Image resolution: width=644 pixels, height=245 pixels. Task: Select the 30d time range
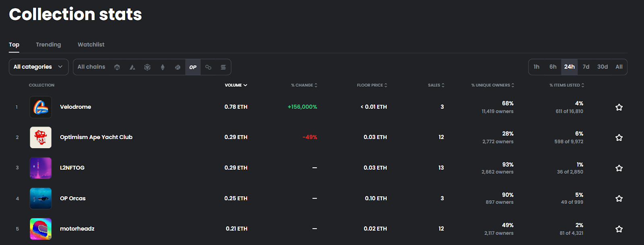tap(603, 67)
